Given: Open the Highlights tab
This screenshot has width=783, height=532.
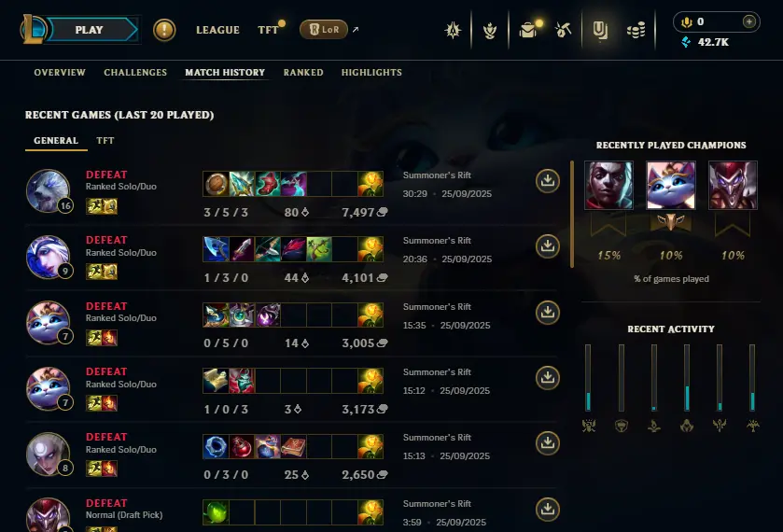Looking at the screenshot, I should click(371, 73).
